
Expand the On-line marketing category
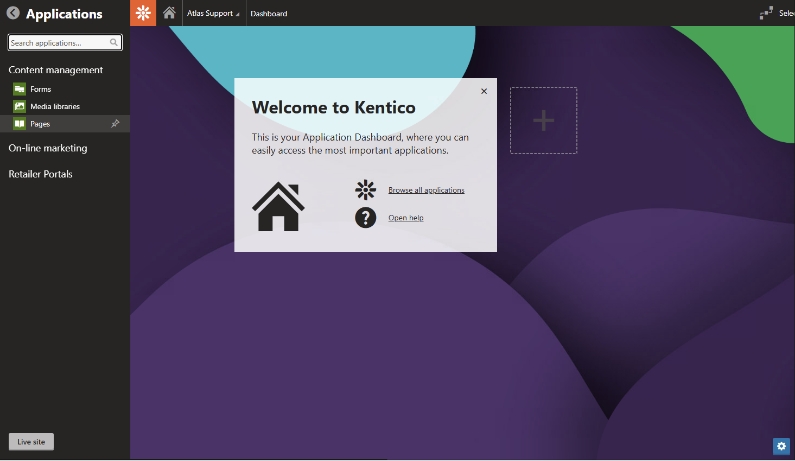(47, 148)
